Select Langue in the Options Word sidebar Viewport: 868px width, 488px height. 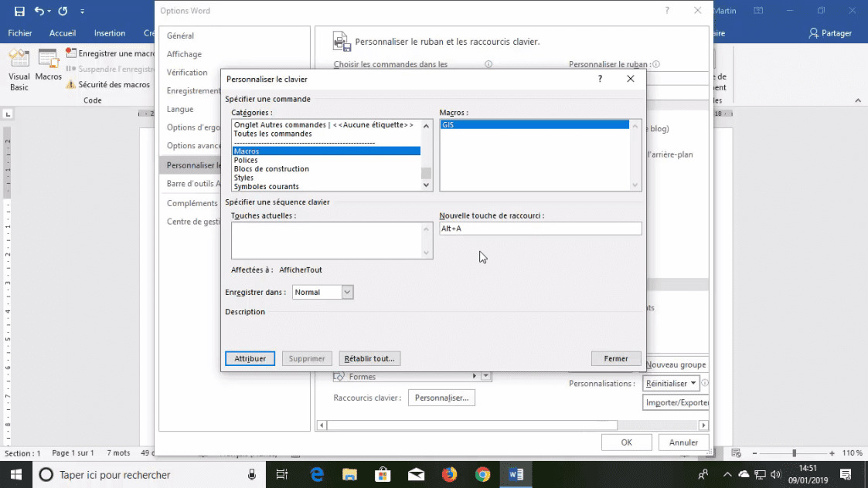pyautogui.click(x=180, y=109)
